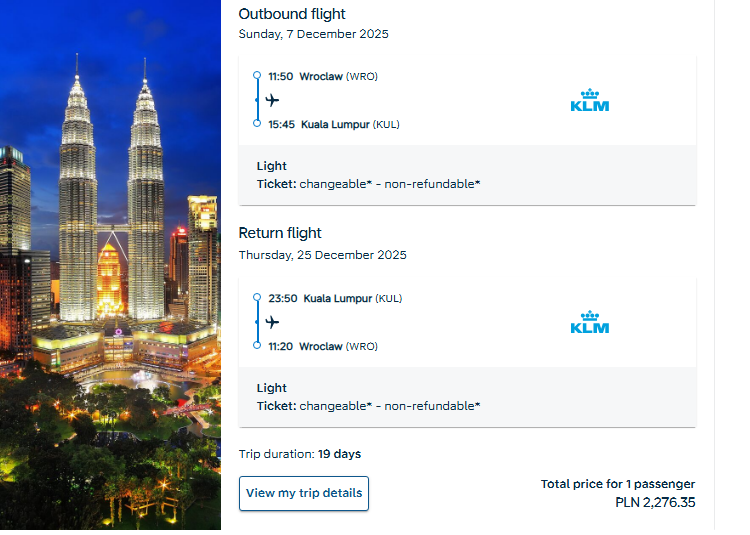This screenshot has width=750, height=535.
Task: Click the KLM logo on return flight
Action: (589, 322)
